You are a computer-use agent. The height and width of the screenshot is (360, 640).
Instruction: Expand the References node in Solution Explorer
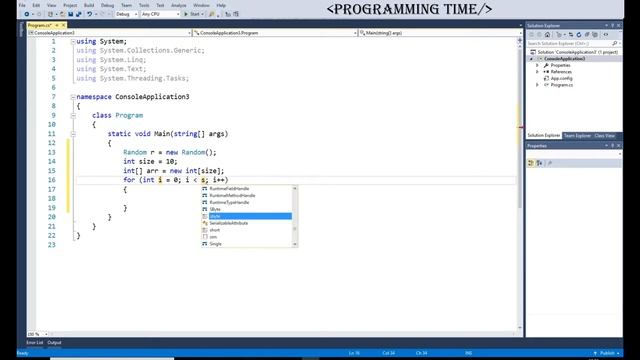tap(537, 72)
